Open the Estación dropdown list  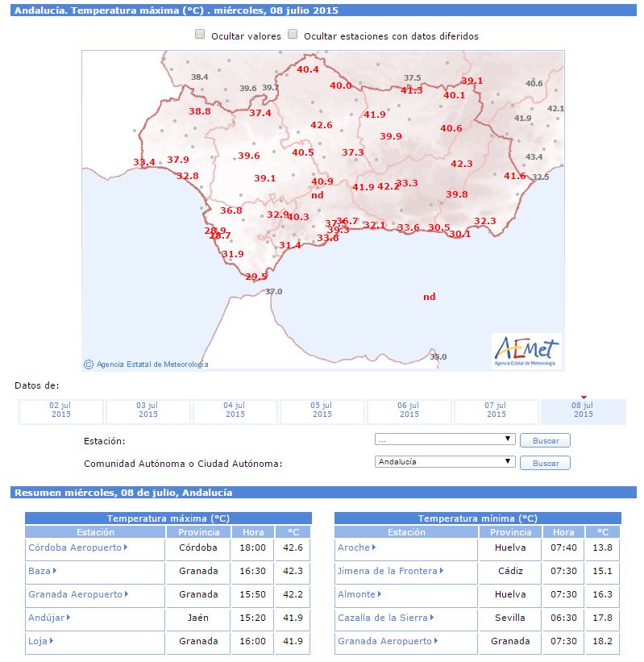[445, 439]
